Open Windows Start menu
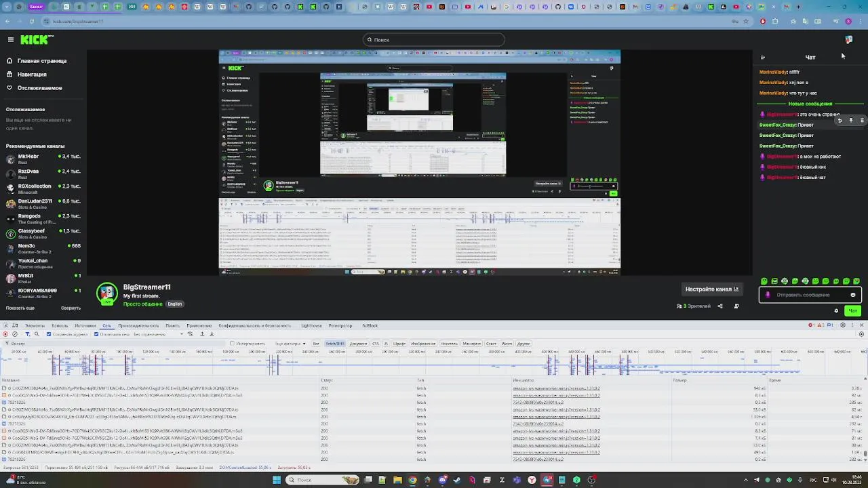 [276, 480]
